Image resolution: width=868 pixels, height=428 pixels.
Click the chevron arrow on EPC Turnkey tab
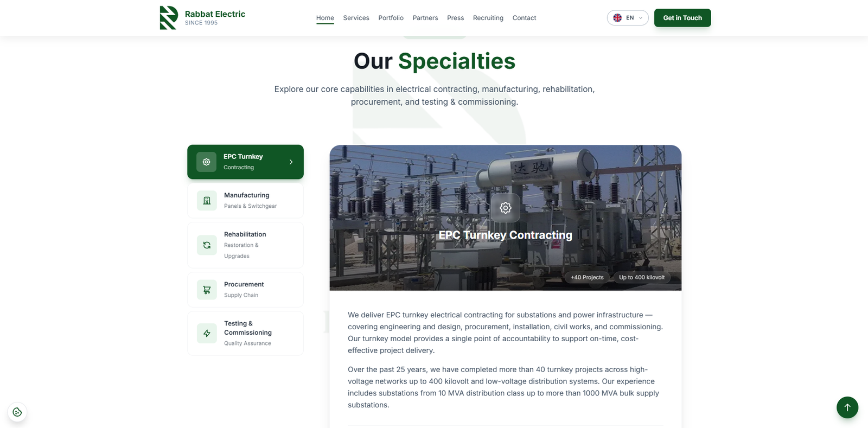tap(291, 162)
